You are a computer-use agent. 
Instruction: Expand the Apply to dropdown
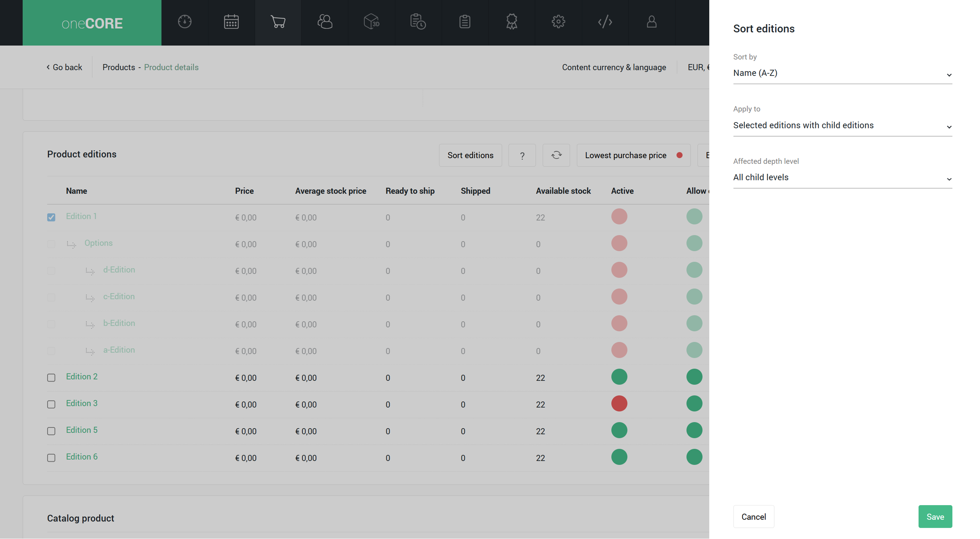[842, 125]
